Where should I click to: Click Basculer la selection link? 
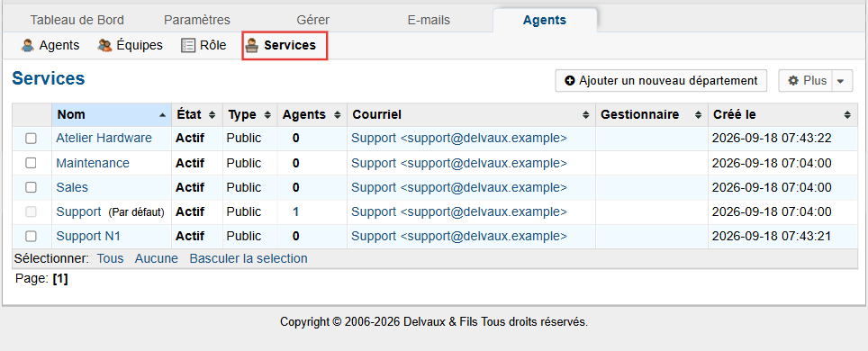249,258
